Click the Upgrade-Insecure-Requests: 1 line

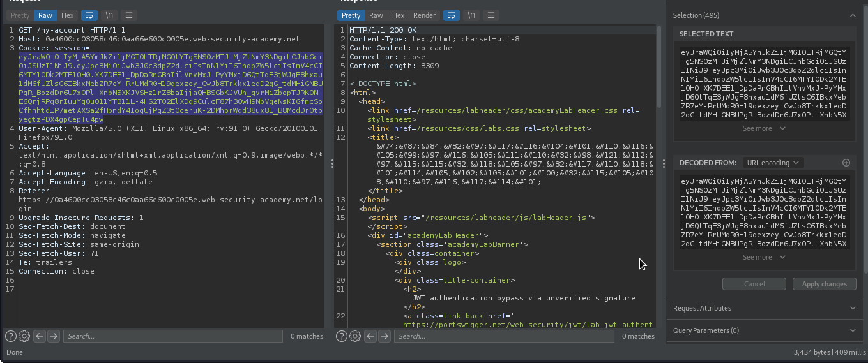point(81,218)
